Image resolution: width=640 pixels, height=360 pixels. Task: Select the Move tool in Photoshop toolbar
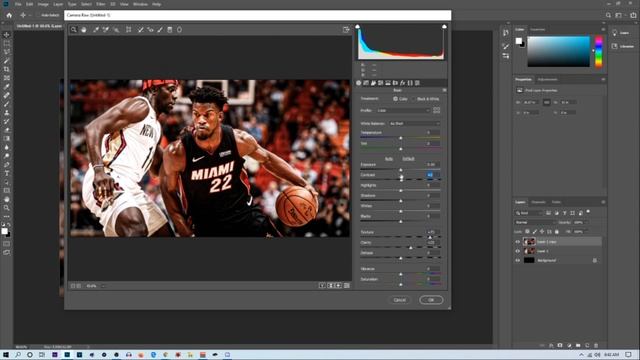[7, 35]
